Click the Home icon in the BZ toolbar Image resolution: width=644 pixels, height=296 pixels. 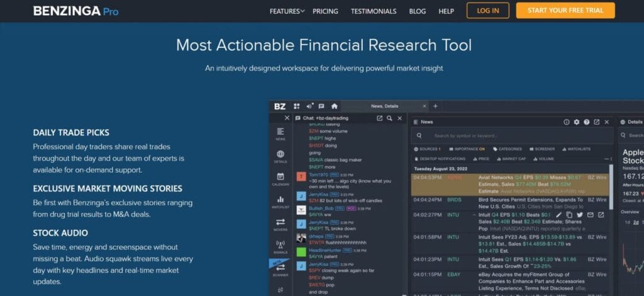335,106
